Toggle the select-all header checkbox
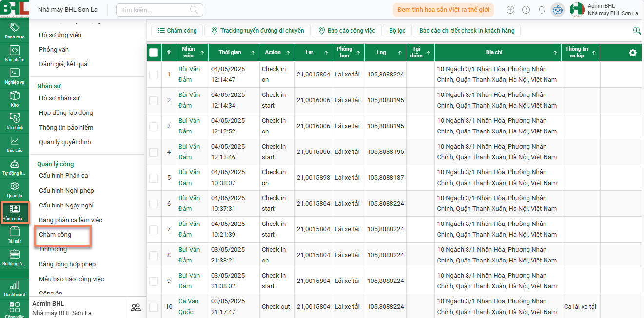 point(154,53)
